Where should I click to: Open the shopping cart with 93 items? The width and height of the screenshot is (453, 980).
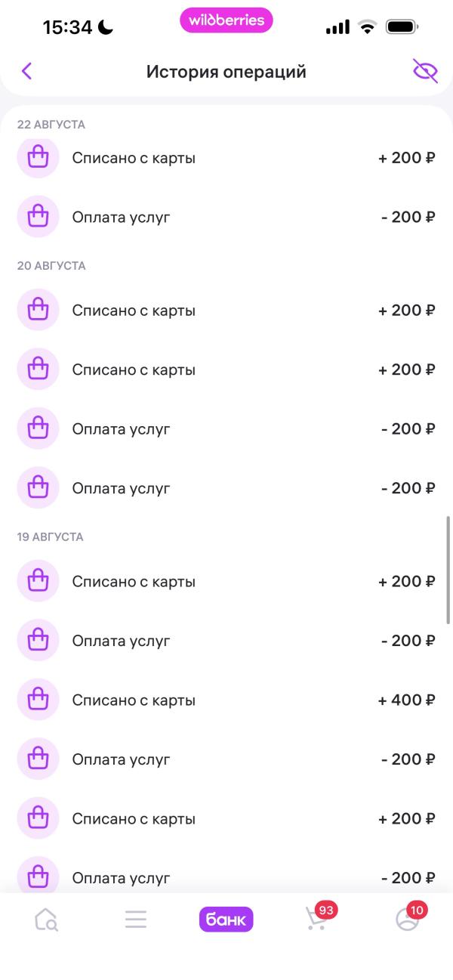[317, 919]
